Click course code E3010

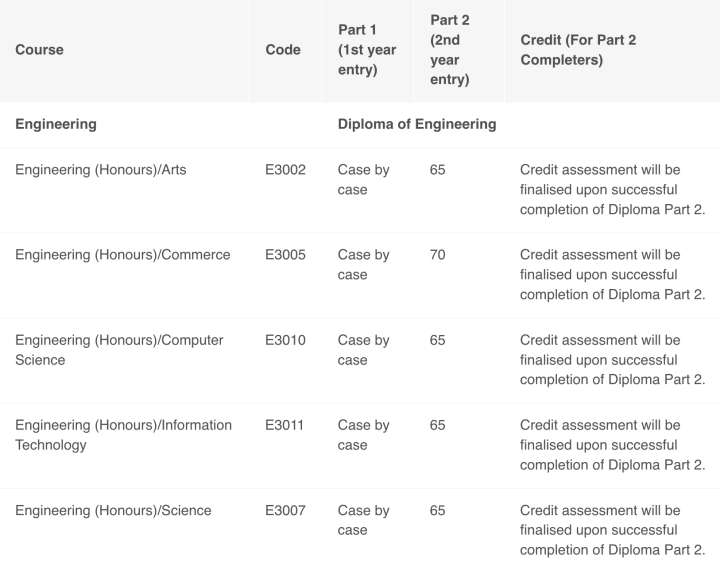(285, 340)
